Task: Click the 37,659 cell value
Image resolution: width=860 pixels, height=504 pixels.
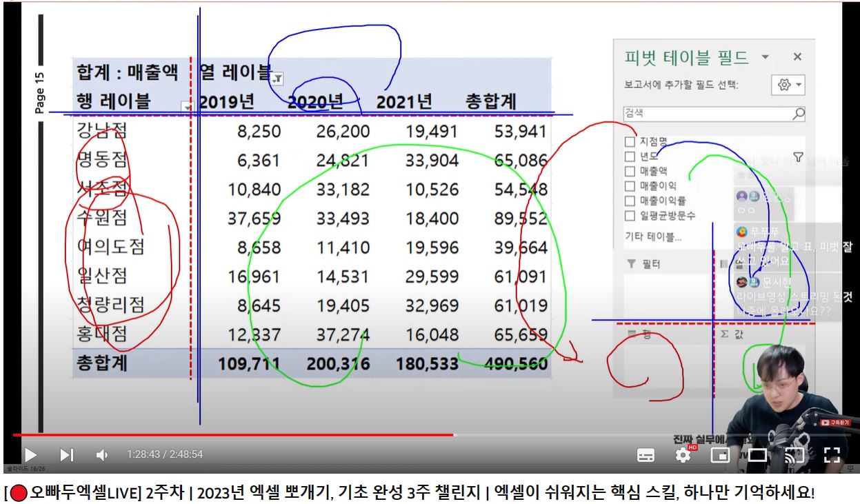Action: [254, 219]
